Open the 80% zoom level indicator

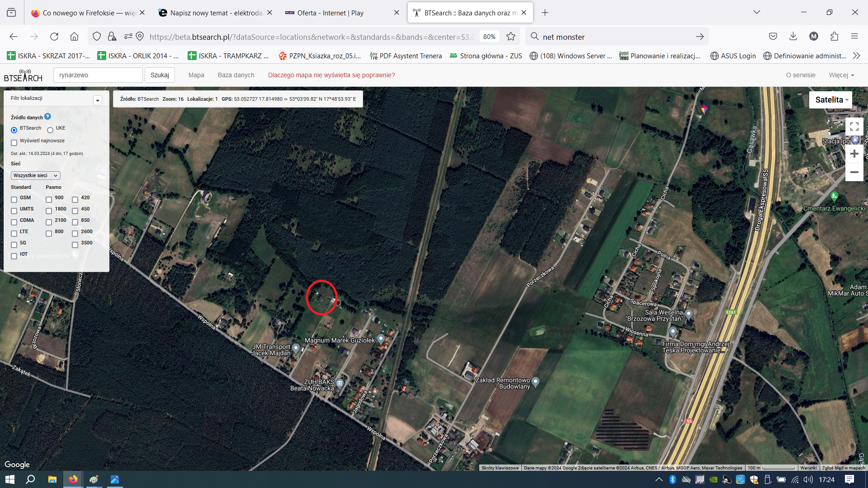[x=489, y=37]
